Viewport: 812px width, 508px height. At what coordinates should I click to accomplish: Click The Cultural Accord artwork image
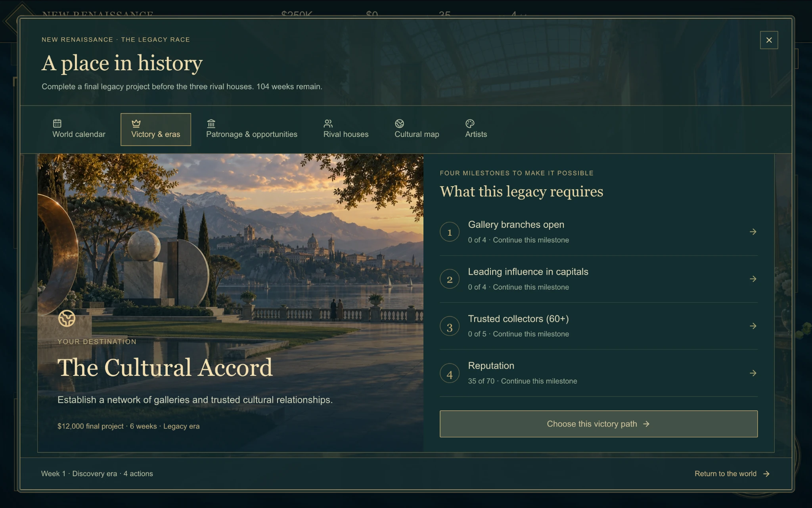(230, 303)
